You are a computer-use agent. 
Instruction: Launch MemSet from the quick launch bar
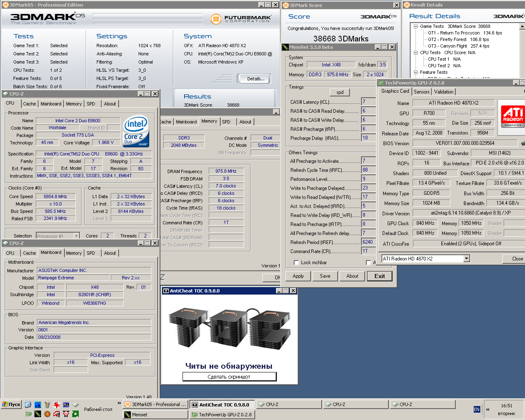coord(38,414)
